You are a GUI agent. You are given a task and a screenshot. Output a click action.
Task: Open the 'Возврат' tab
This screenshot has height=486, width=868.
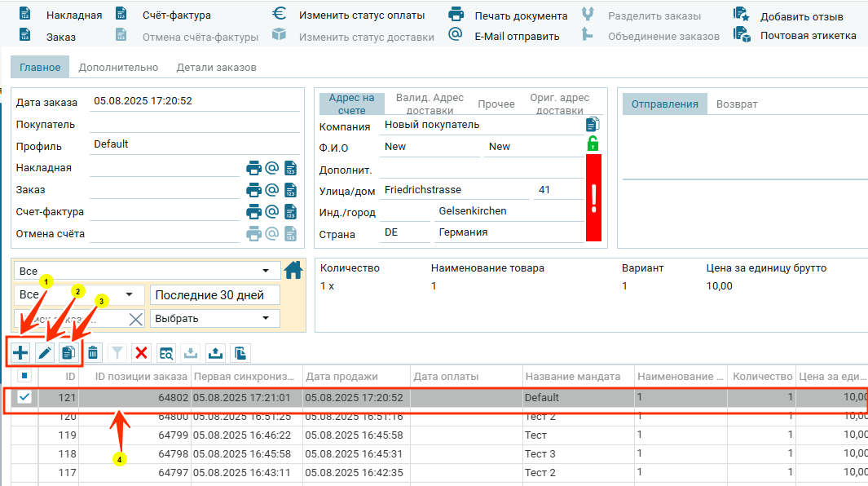(737, 104)
